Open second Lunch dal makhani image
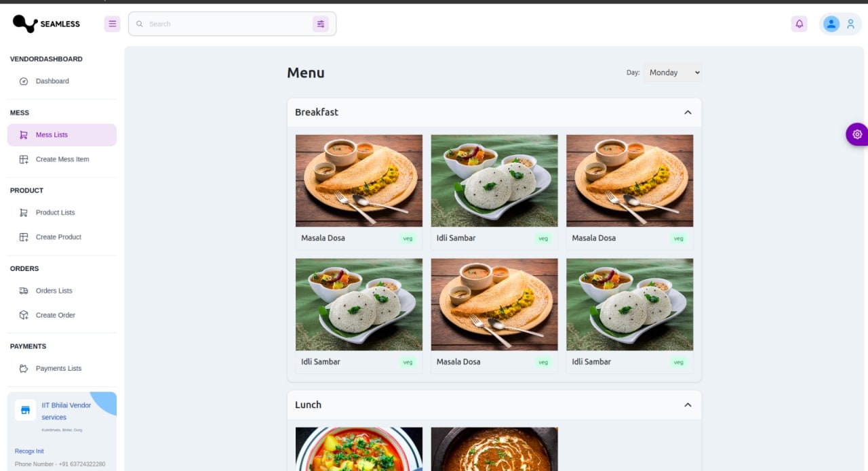The image size is (868, 471). click(x=494, y=449)
